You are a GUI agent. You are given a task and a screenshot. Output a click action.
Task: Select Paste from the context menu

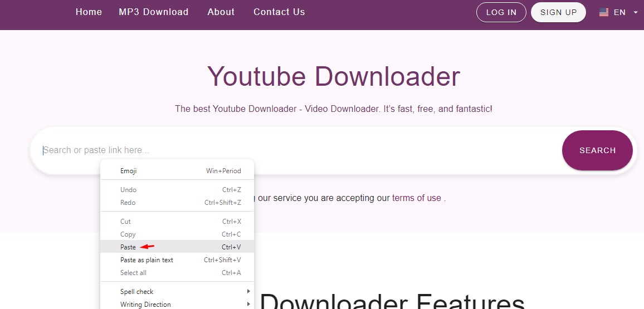[128, 247]
